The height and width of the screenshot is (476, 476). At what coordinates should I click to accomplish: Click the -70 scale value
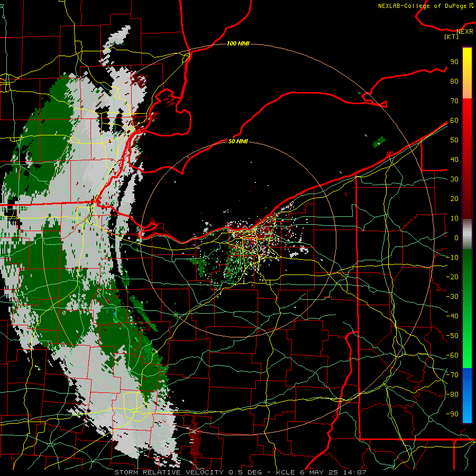coord(452,375)
